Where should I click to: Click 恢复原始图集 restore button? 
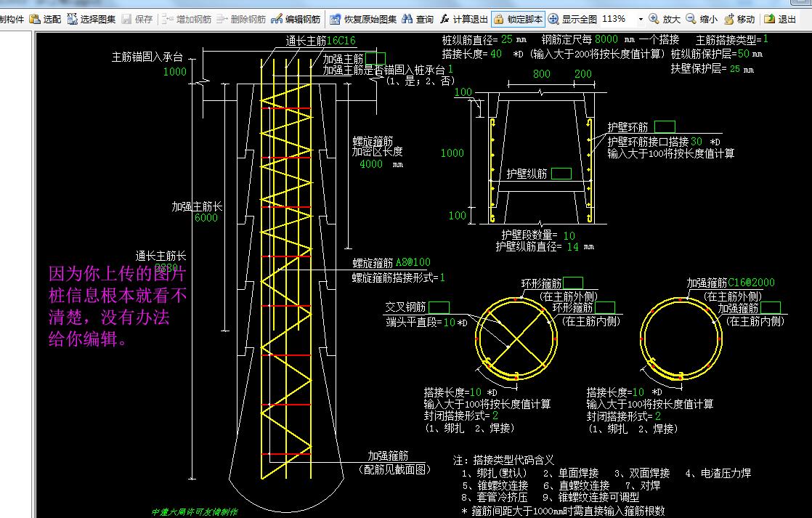(x=363, y=19)
